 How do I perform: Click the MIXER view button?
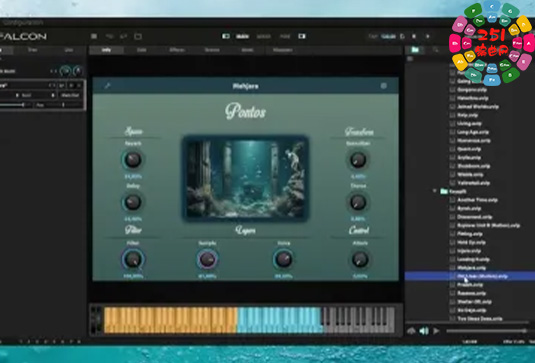click(264, 36)
